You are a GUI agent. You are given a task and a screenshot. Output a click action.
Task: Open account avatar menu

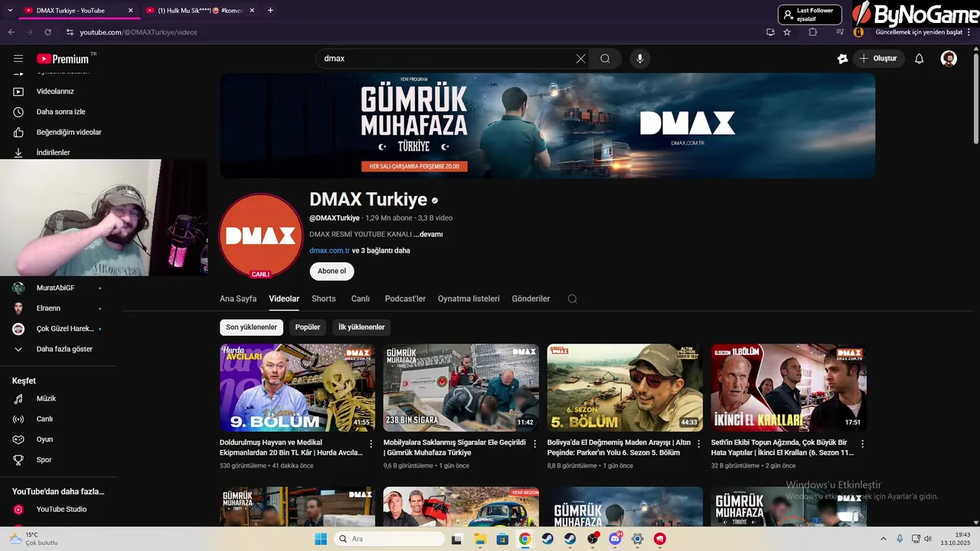point(949,58)
